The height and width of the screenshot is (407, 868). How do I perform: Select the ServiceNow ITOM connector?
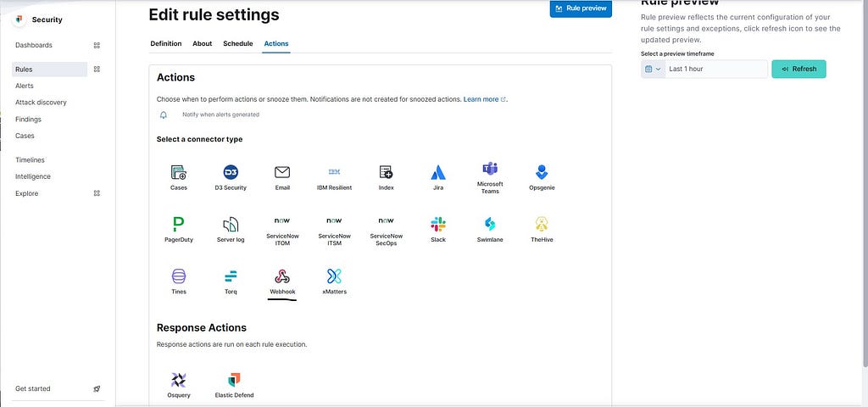[282, 231]
